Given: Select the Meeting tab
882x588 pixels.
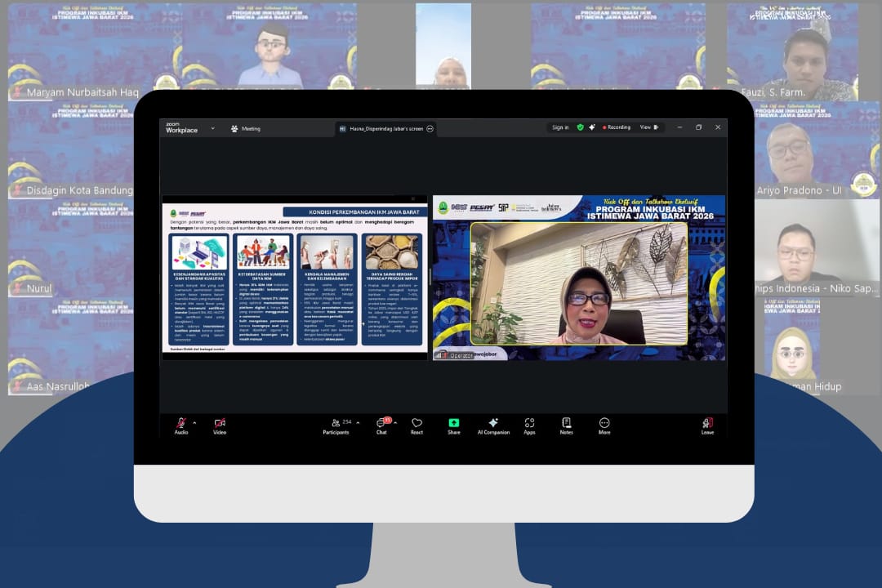Looking at the screenshot, I should (x=245, y=128).
